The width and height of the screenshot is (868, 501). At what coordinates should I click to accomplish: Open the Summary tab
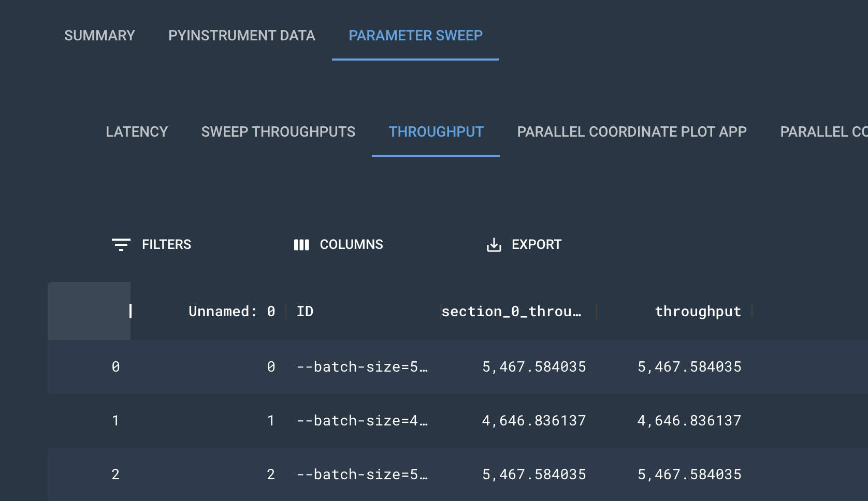(x=99, y=36)
